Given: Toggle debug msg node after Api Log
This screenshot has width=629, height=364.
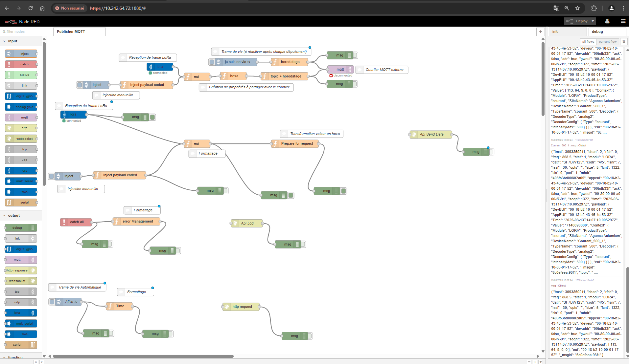Looking at the screenshot, I should point(303,244).
